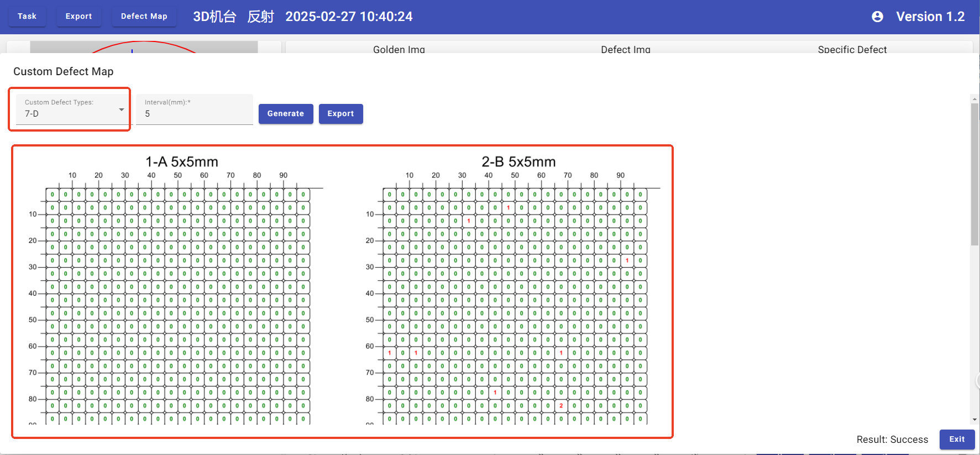Click the 1-A 5x5mm map title

tap(182, 162)
